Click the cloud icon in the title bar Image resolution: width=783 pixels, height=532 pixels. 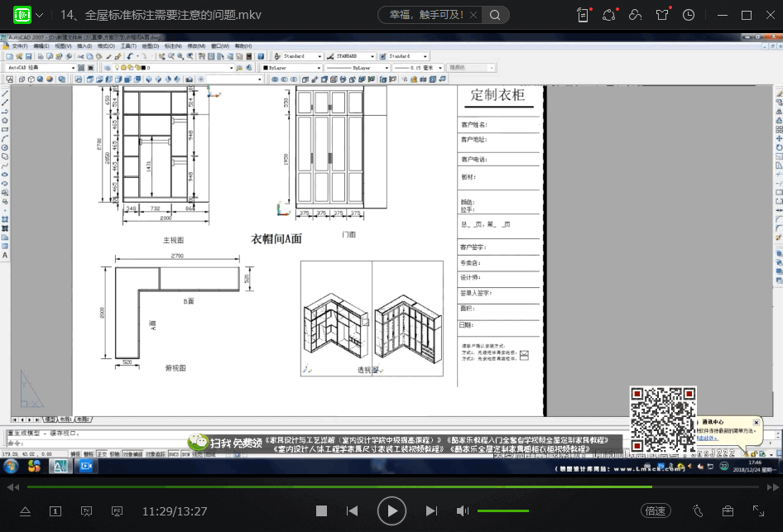pyautogui.click(x=635, y=15)
